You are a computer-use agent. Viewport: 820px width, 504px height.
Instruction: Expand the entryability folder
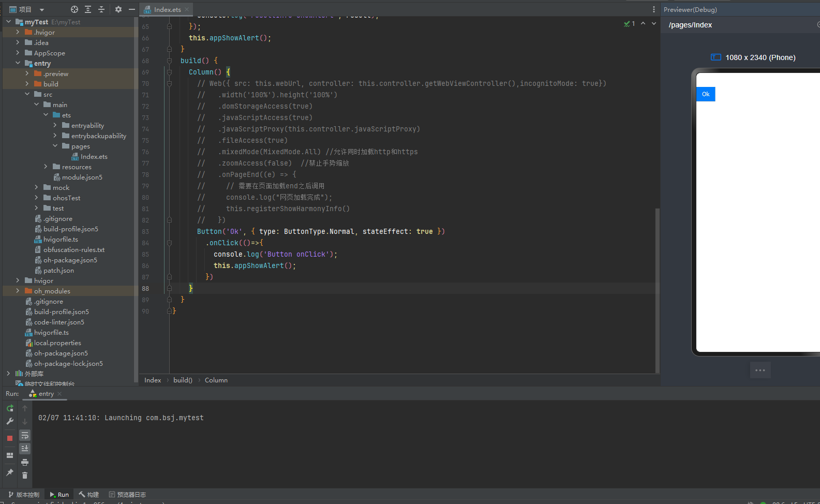pyautogui.click(x=55, y=125)
